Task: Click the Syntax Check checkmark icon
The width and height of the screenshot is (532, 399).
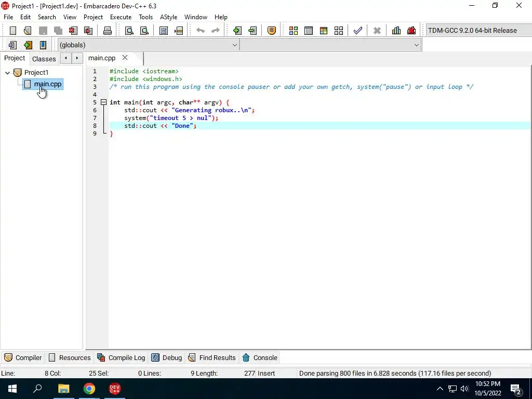Action: pos(357,31)
